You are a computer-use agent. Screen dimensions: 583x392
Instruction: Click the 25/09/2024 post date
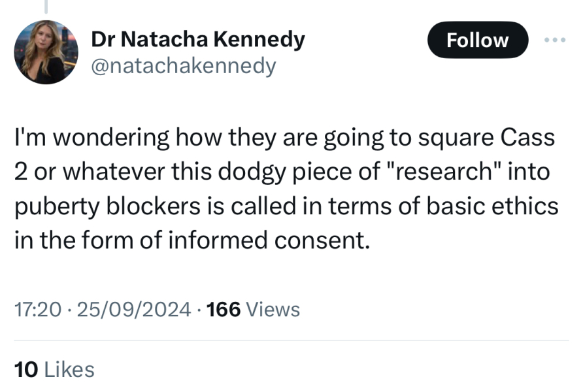pyautogui.click(x=134, y=309)
